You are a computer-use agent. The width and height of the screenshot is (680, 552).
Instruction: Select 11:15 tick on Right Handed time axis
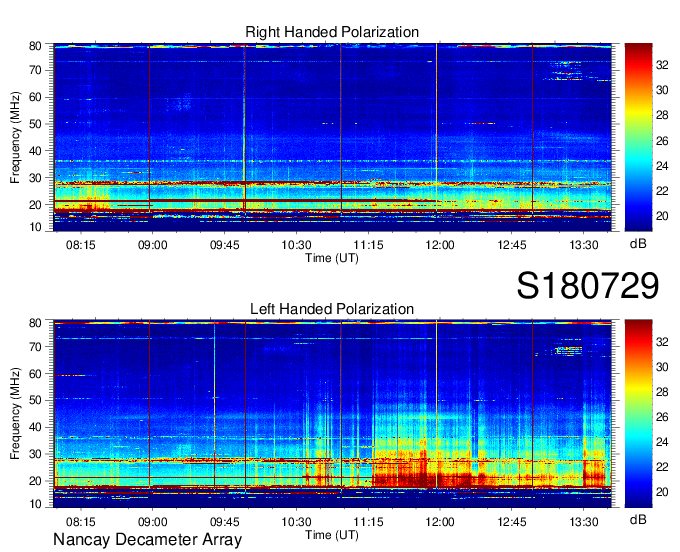(x=368, y=245)
